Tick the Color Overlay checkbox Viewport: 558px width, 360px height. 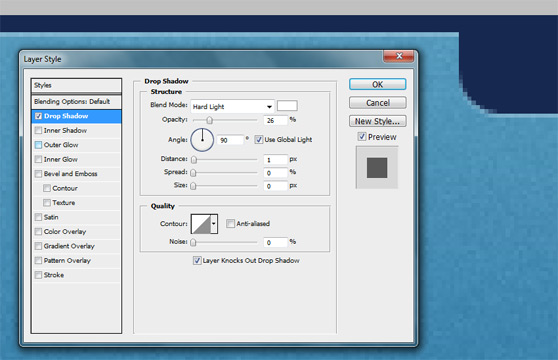click(x=38, y=232)
